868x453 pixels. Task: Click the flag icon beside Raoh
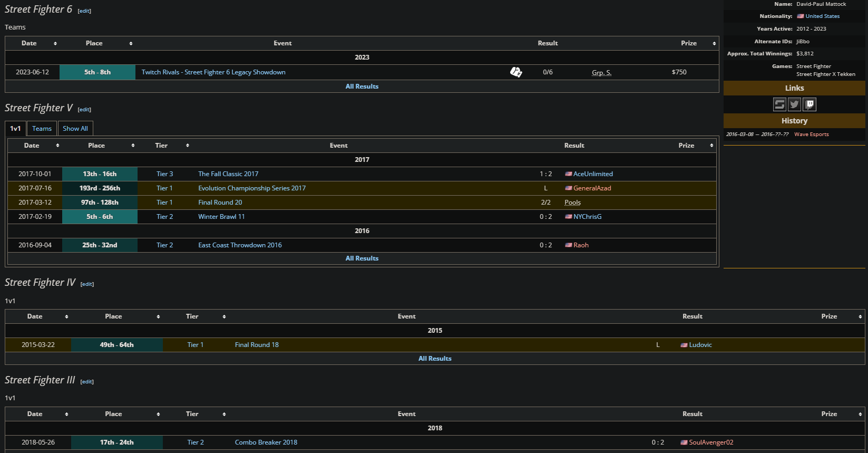click(x=568, y=245)
